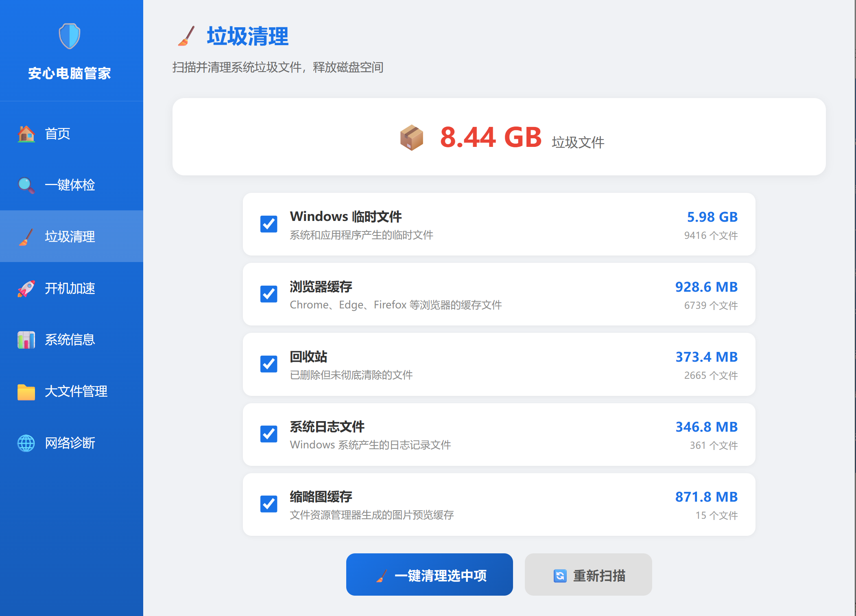Image resolution: width=856 pixels, height=616 pixels.
Task: Uncheck the Windows 临时文件 checkbox
Action: [x=269, y=224]
